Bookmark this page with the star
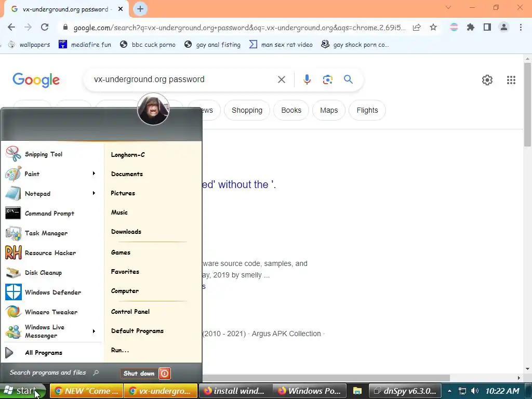 [433, 27]
